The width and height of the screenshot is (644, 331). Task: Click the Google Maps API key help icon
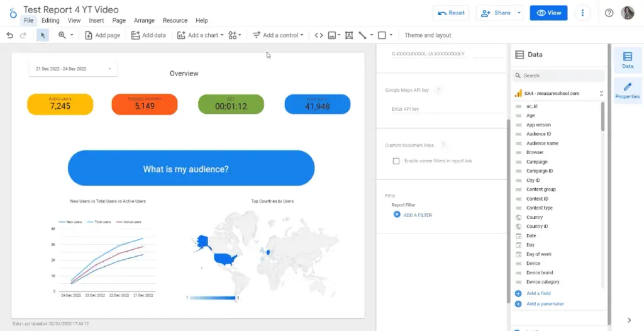pos(438,91)
